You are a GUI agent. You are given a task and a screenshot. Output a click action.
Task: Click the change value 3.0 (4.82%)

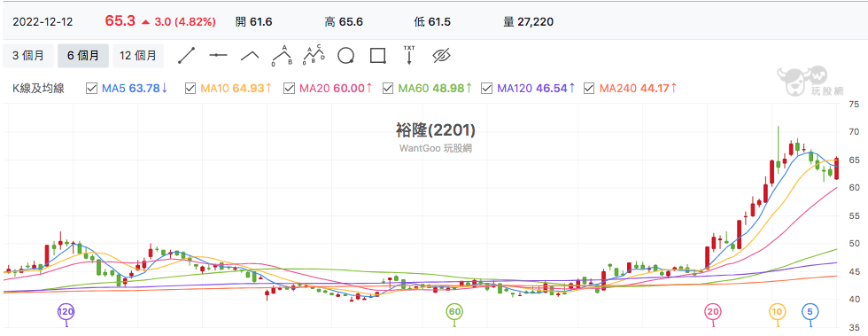[185, 22]
